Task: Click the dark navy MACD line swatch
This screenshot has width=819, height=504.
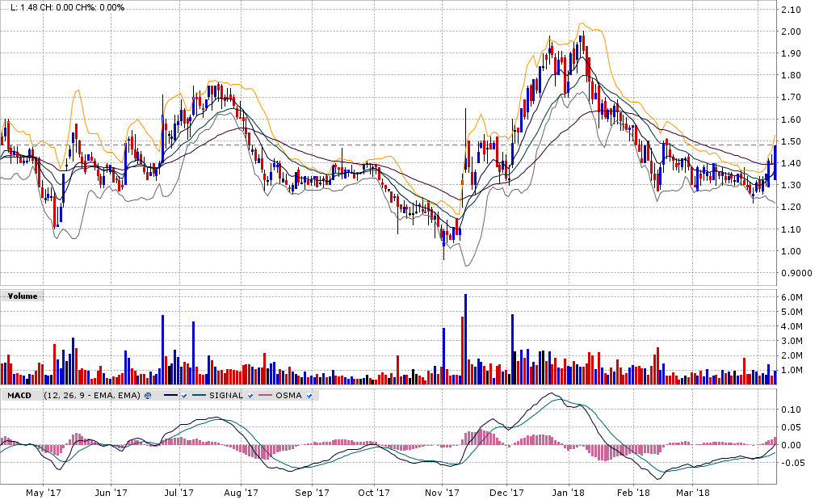Action: pos(170,396)
